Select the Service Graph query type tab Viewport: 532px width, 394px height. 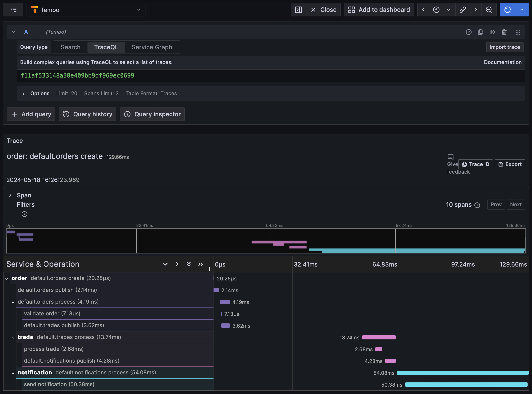(152, 47)
